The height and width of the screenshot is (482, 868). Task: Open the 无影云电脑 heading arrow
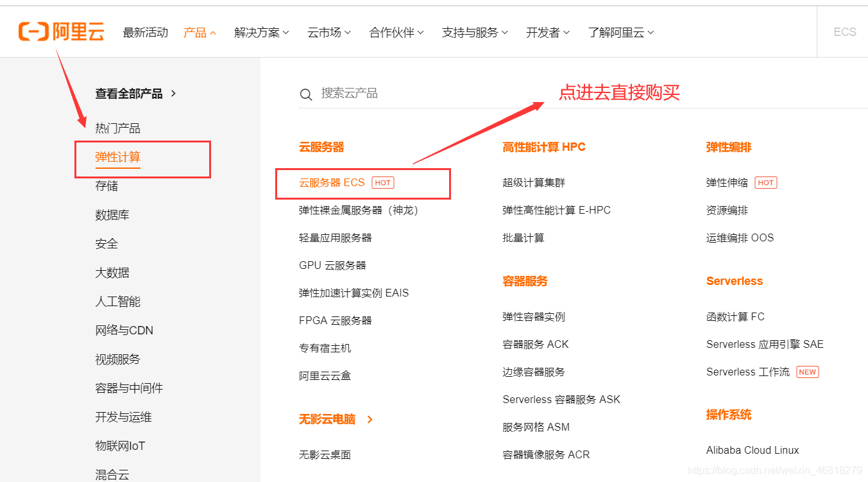370,420
